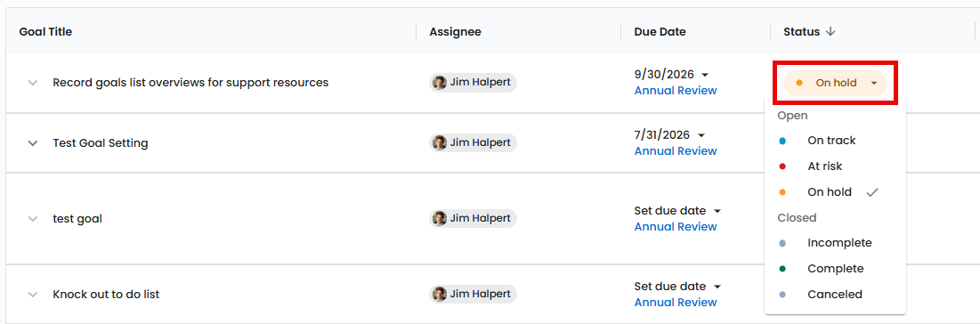Screen dimensions: 980x324
Task: Open Annual Review link under 9/30/2026
Action: [676, 91]
